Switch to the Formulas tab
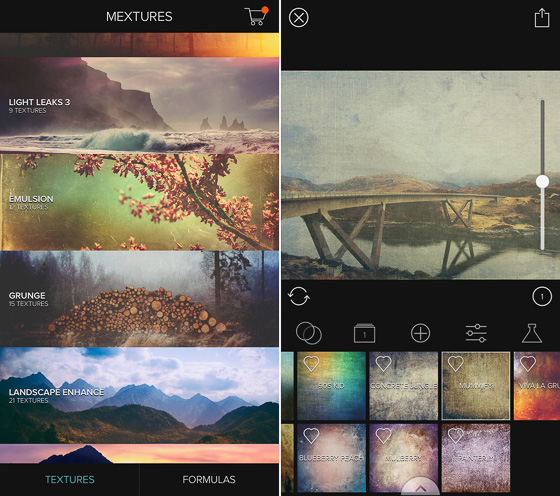The height and width of the screenshot is (496, 560). pos(209,479)
